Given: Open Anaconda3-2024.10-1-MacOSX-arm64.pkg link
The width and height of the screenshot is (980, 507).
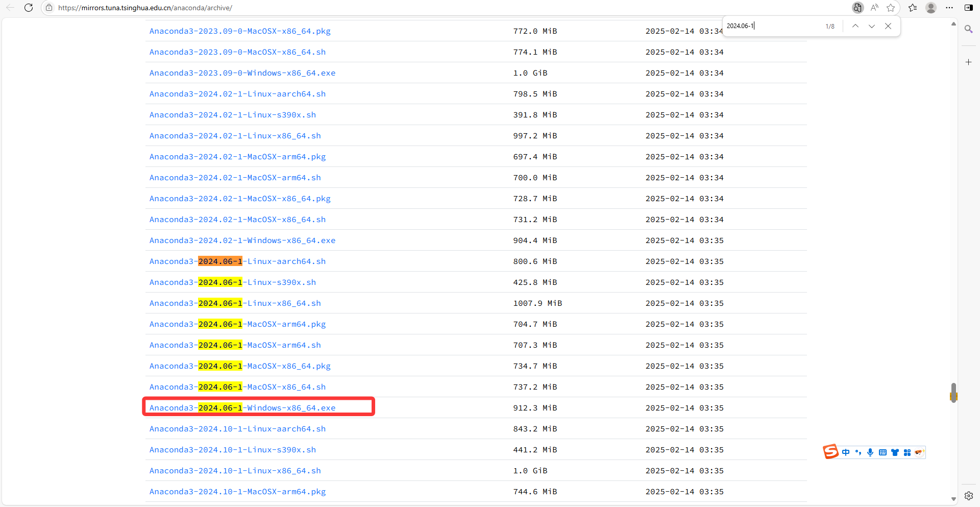Looking at the screenshot, I should pos(237,492).
